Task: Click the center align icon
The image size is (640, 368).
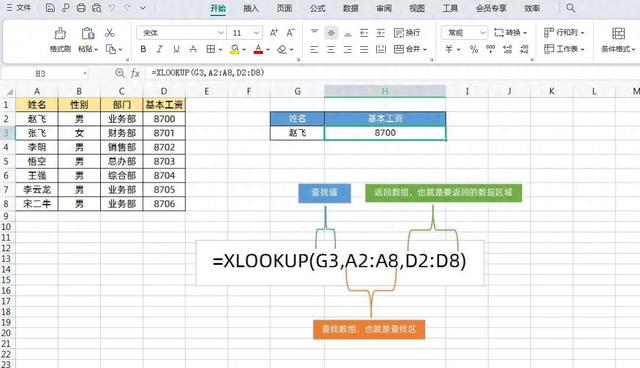Action: click(331, 49)
